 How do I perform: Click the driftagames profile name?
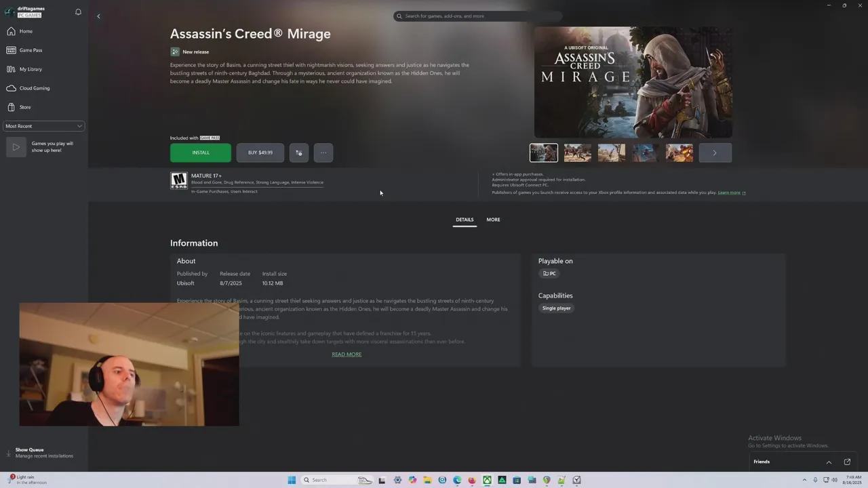[x=31, y=9]
